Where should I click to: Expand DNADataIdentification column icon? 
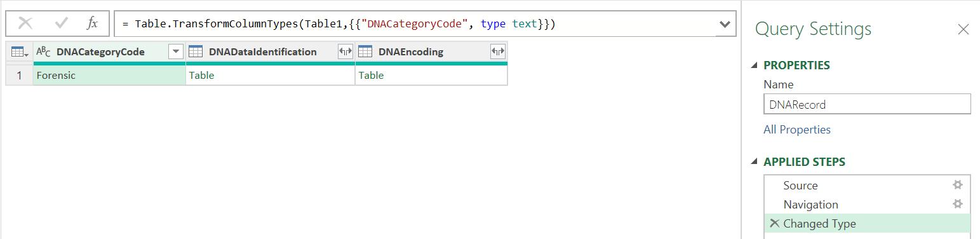click(x=345, y=52)
